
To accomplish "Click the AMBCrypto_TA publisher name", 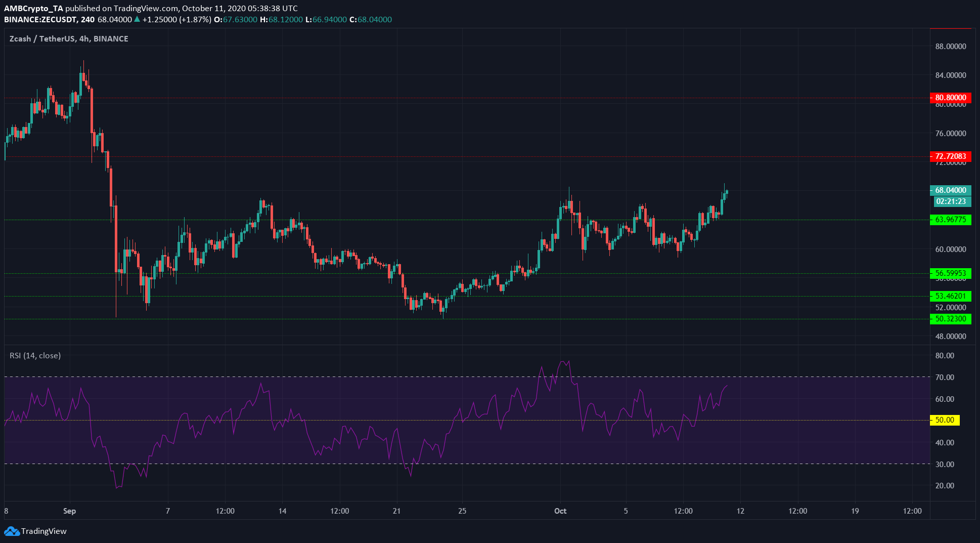I will click(33, 9).
